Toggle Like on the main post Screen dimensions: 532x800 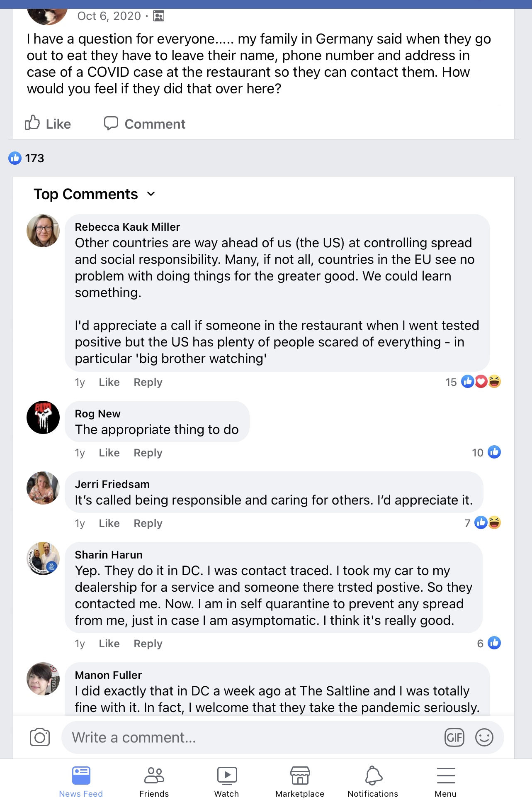tap(48, 124)
